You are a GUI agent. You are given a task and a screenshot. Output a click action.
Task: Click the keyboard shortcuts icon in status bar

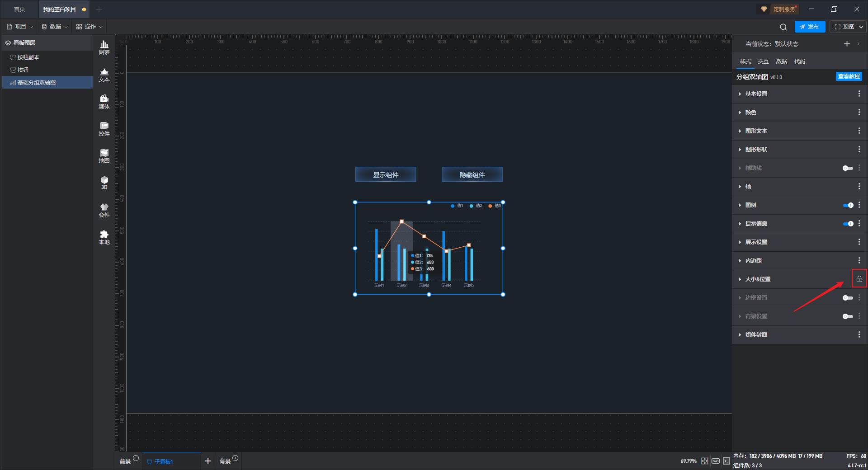tap(716, 461)
